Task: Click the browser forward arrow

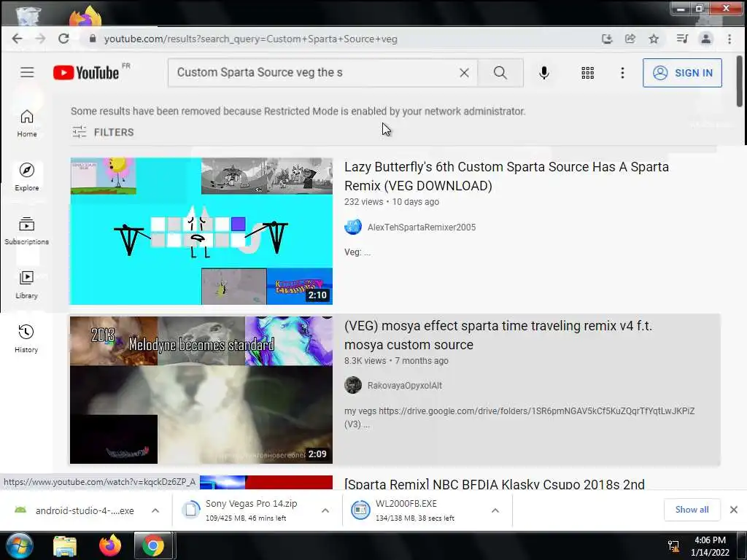Action: pos(41,39)
